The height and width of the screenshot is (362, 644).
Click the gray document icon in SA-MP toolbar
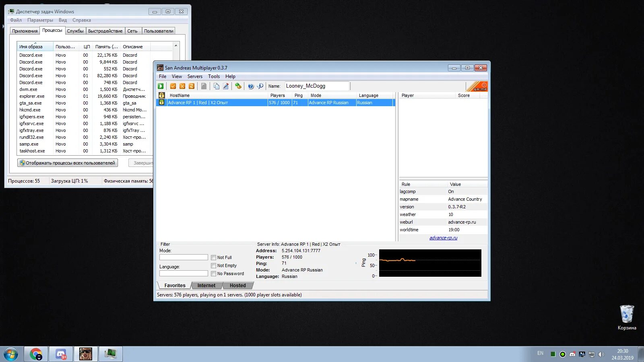point(204,86)
